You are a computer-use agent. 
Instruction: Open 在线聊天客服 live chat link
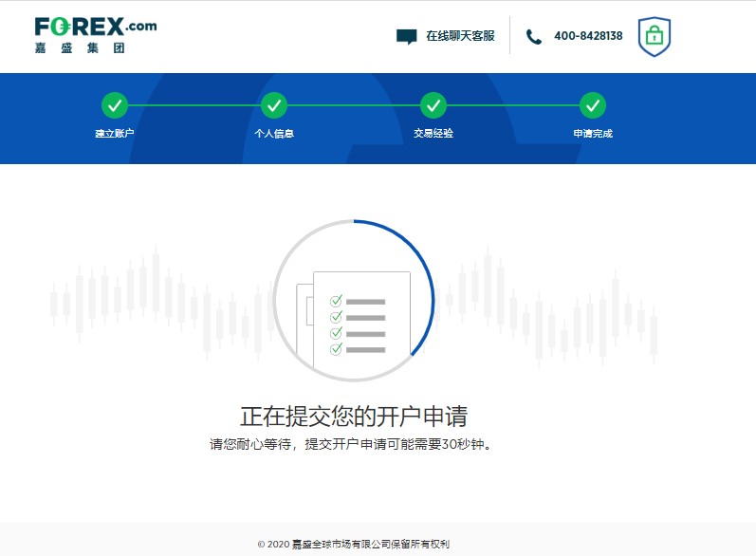point(460,36)
